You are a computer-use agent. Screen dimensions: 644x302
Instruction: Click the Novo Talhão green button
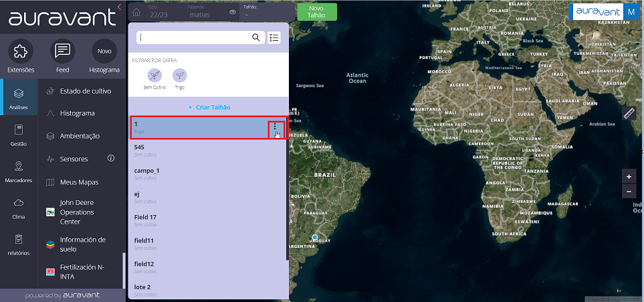coord(317,12)
